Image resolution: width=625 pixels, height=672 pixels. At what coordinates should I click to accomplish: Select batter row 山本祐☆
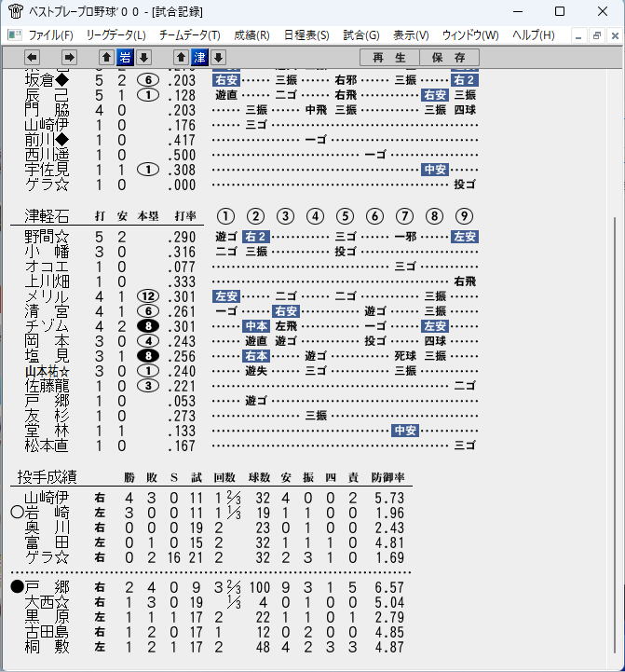pos(251,371)
